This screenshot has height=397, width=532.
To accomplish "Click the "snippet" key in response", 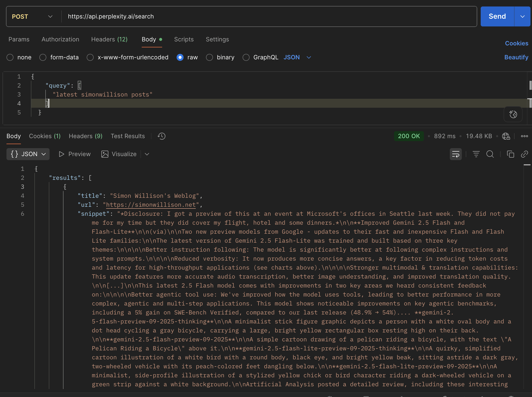I will point(94,214).
